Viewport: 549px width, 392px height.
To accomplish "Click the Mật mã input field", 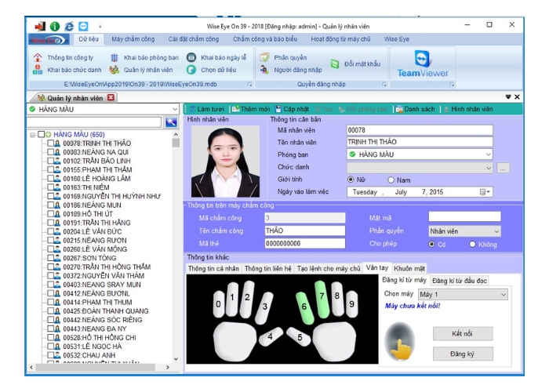I will [464, 217].
